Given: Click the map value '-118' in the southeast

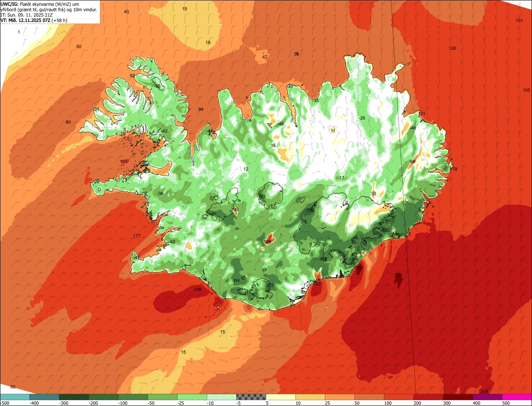Looking at the screenshot, I should 323,259.
